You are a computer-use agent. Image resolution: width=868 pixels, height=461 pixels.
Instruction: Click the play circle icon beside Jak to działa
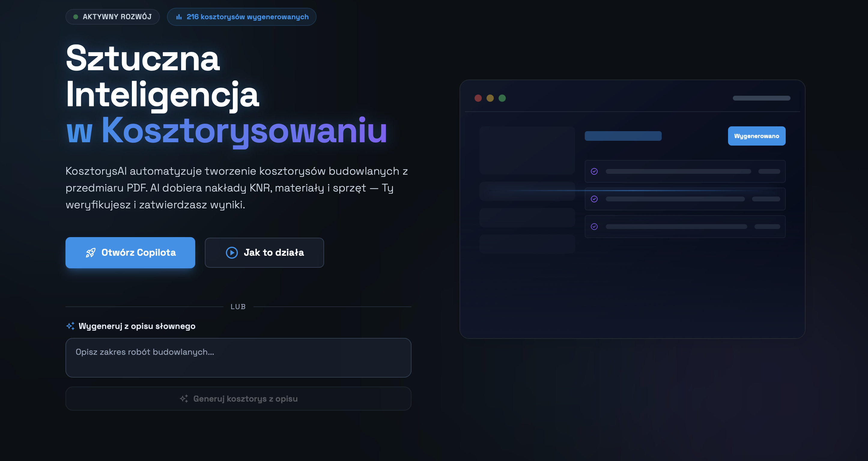232,252
